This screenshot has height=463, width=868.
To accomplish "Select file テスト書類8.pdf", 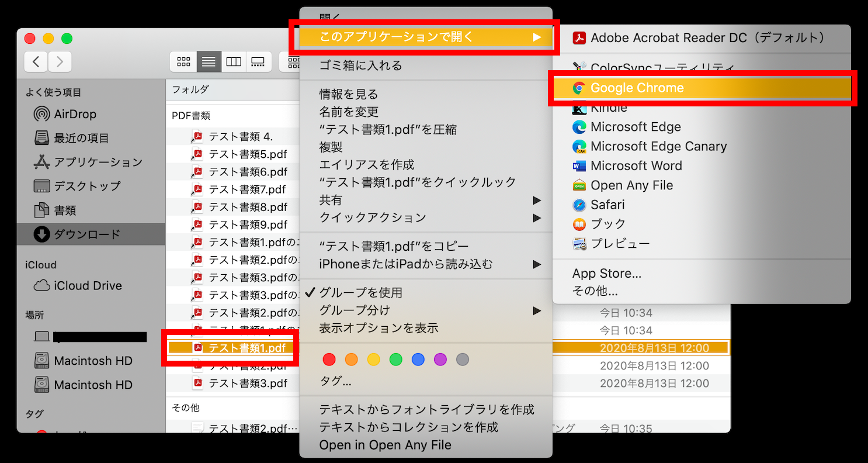I will 248,207.
